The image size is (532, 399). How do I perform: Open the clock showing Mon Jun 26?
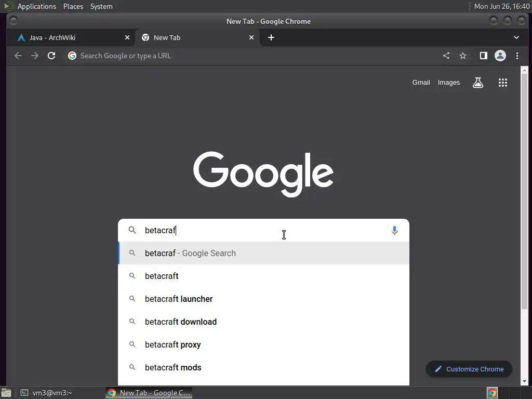(x=501, y=6)
